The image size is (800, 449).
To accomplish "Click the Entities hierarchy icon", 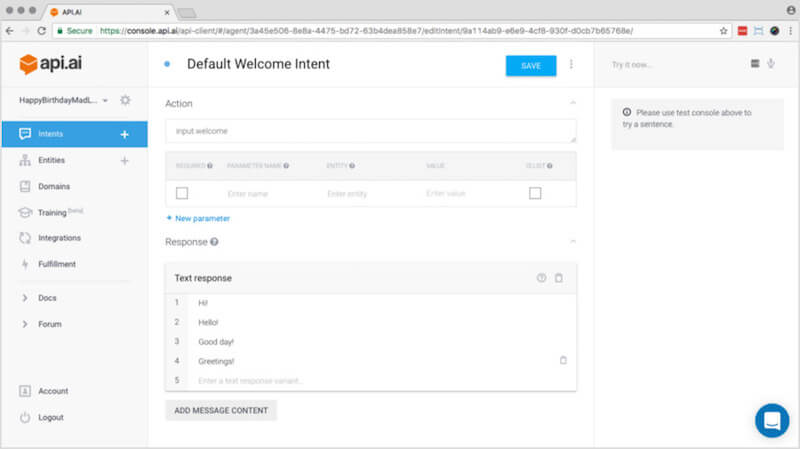I will pos(25,160).
